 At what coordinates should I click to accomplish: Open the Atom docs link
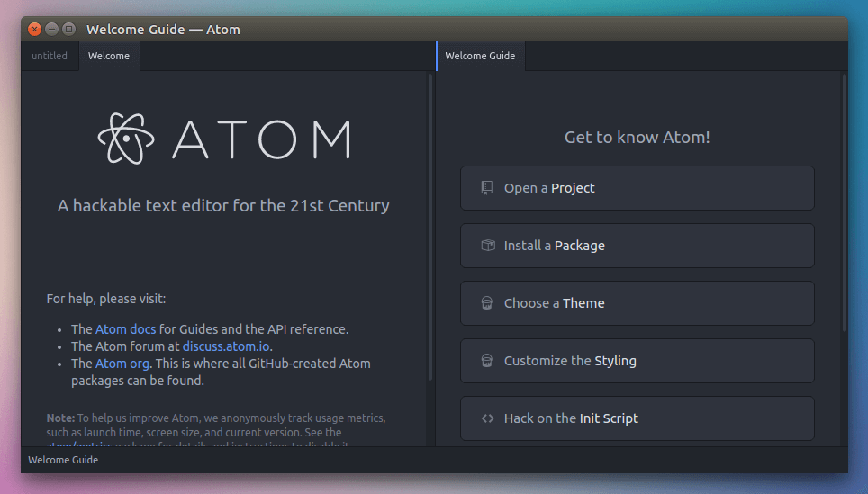coord(125,329)
